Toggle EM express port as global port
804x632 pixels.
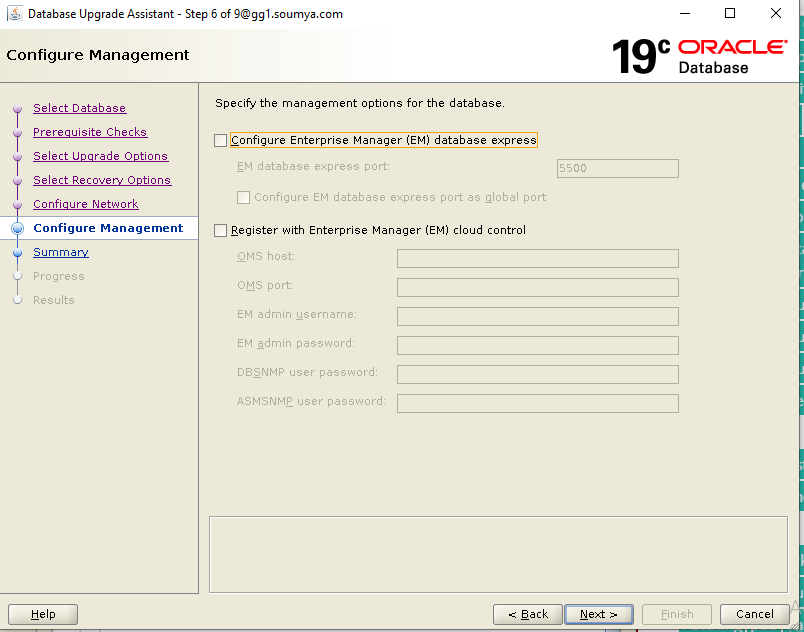pyautogui.click(x=244, y=197)
